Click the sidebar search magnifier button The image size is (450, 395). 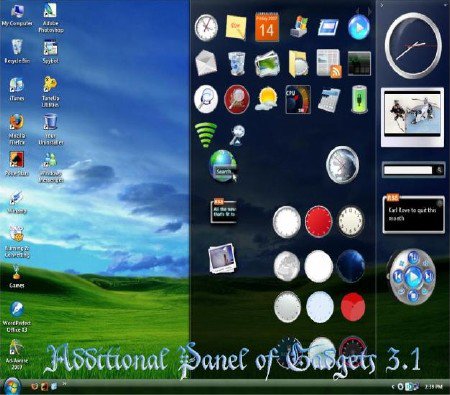pos(439,170)
